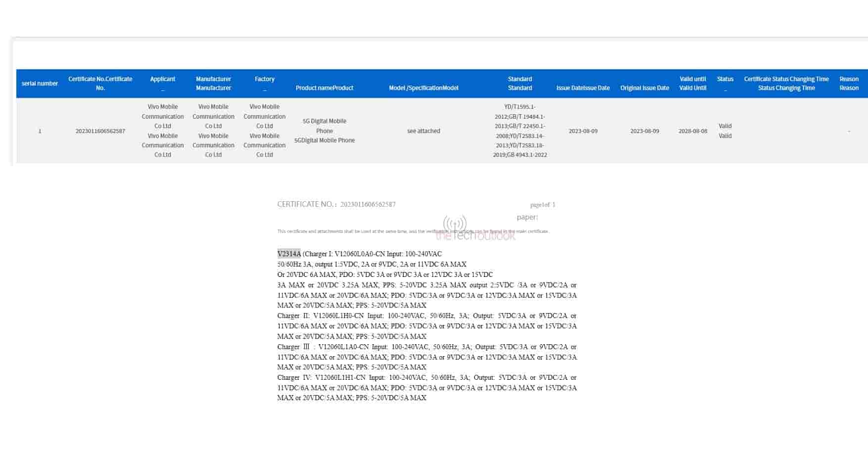
Task: Click the 'Charger II: V12060L1H0-CN' line
Action: tap(320, 316)
